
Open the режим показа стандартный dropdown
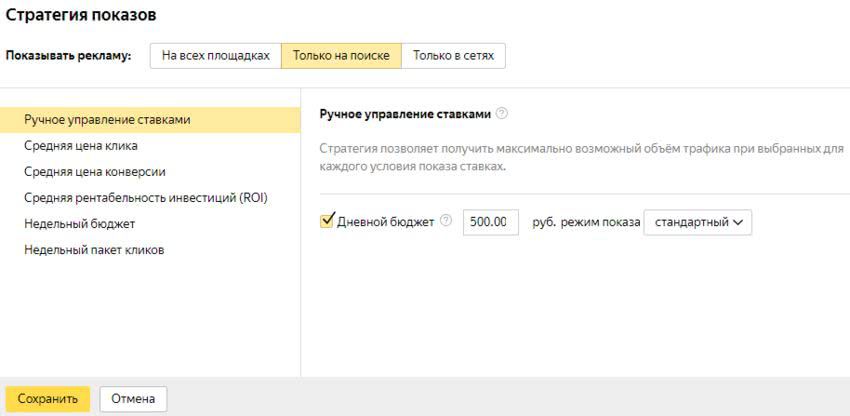pos(697,222)
